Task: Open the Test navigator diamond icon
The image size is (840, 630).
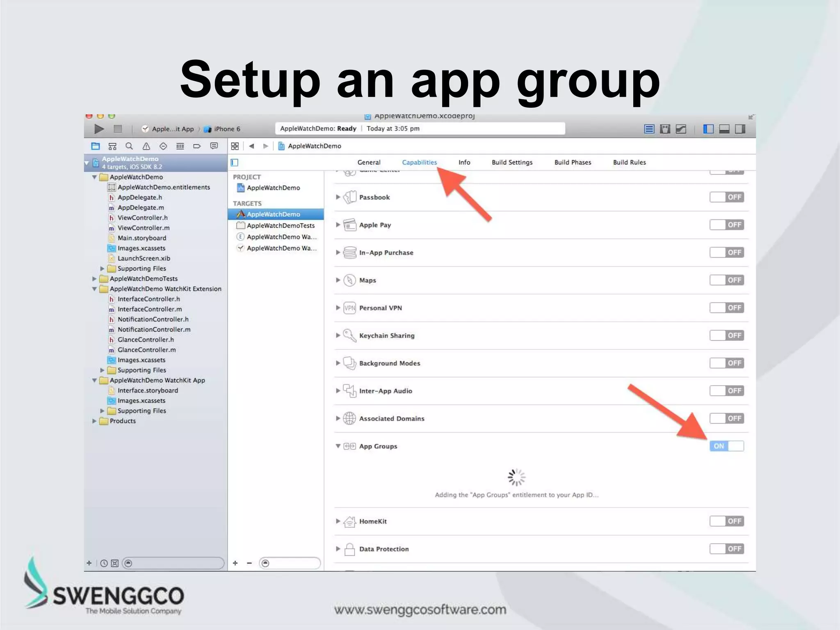Action: [163, 146]
